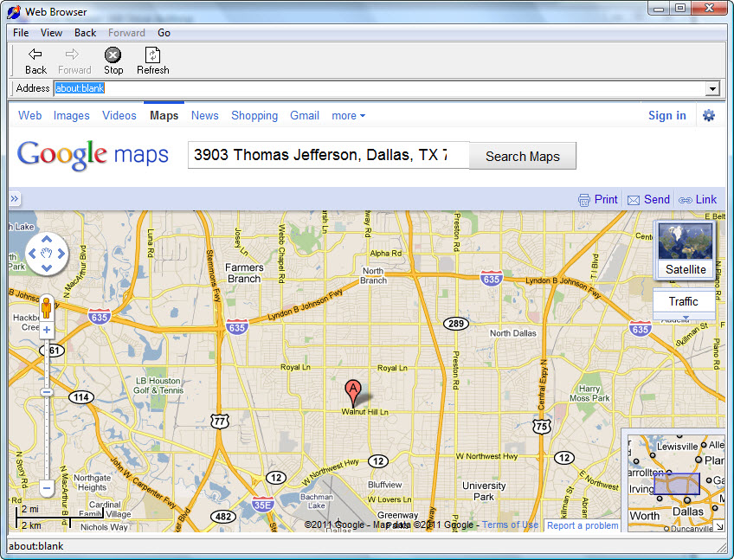Viewport: 734px width, 560px height.
Task: Pan map left with the arrow control
Action: pos(32,254)
